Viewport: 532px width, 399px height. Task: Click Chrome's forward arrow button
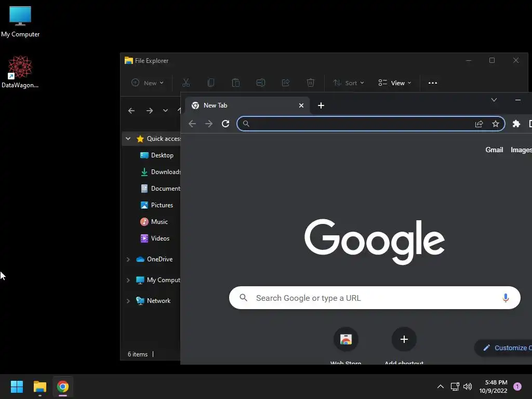[x=209, y=124]
